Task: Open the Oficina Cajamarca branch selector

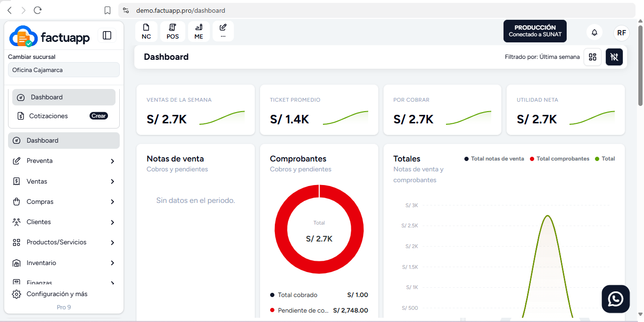Action: click(x=64, y=70)
